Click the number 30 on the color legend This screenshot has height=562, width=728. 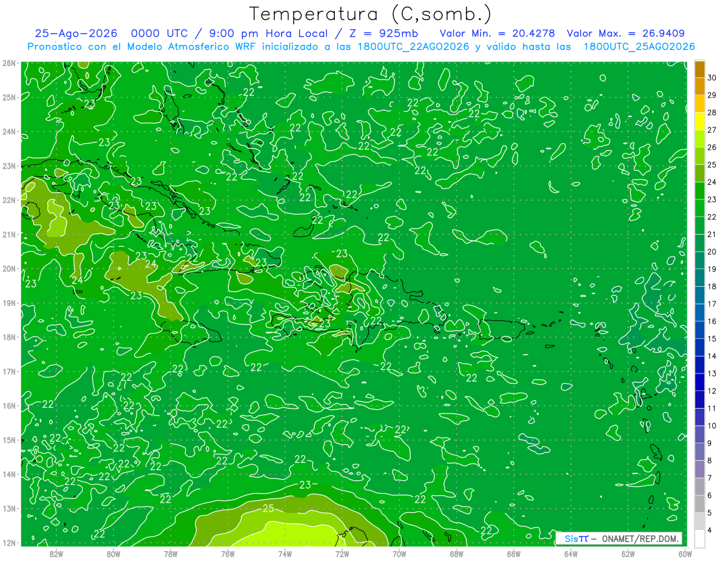pos(712,78)
